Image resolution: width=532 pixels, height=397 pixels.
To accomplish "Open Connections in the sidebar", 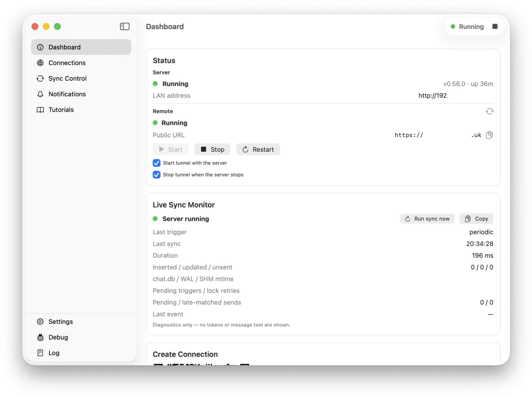I will coord(81,63).
